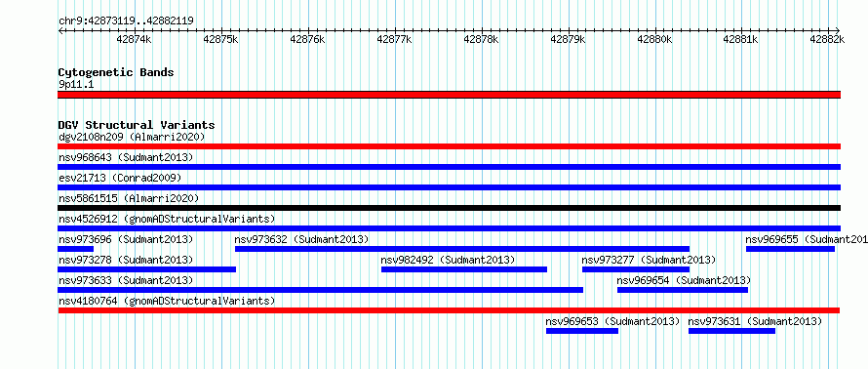Open the nsv973277 (Sudmant2013) label
Screen dimensions: 868x369
tap(649, 260)
